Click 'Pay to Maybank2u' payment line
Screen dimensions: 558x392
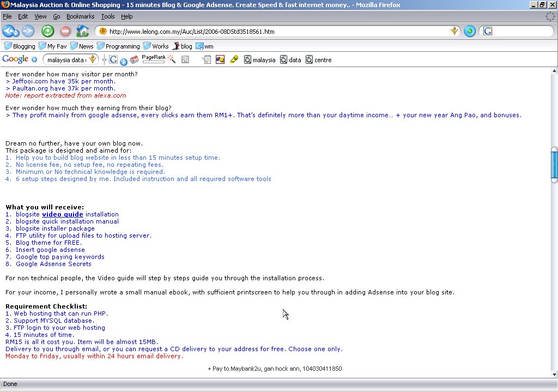click(x=275, y=369)
